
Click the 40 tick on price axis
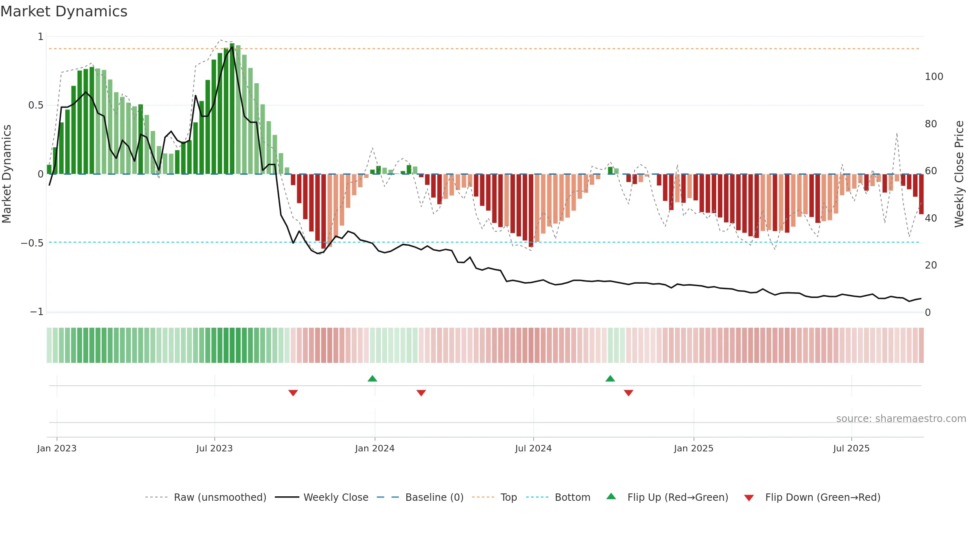(931, 218)
